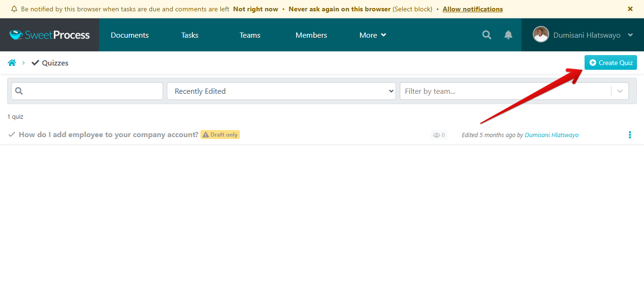Click Allow notifications link
644x286 pixels.
[x=472, y=9]
